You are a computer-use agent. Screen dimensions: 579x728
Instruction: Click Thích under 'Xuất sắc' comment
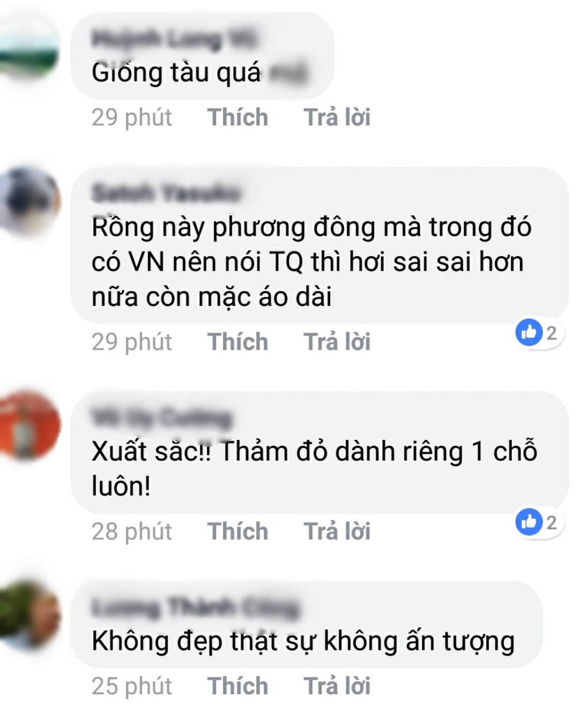tap(237, 531)
